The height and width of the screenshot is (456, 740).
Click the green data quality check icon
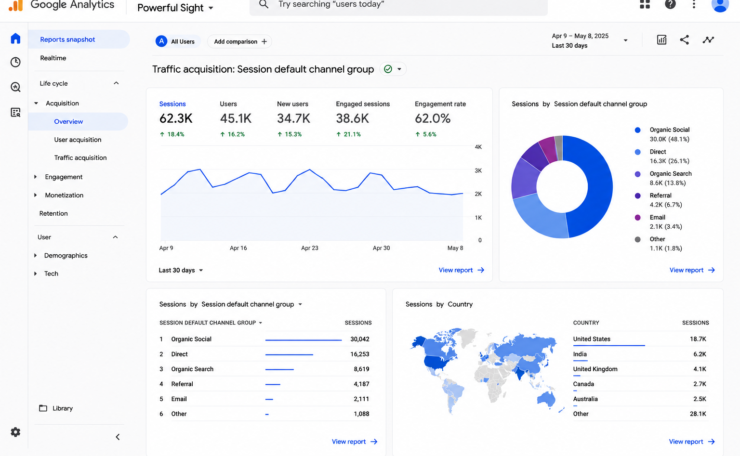click(388, 69)
